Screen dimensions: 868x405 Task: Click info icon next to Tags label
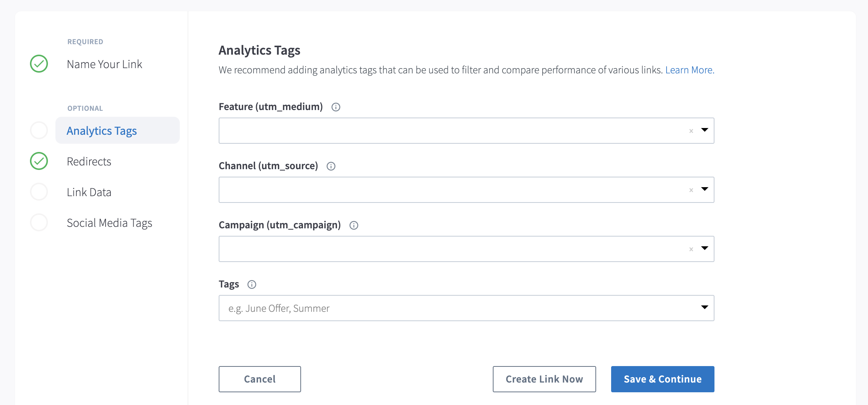coord(252,284)
